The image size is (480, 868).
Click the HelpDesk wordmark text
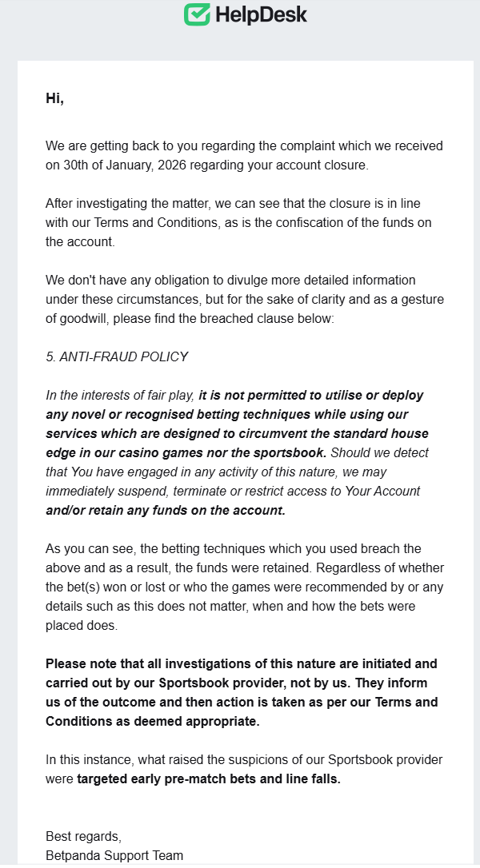pyautogui.click(x=260, y=14)
